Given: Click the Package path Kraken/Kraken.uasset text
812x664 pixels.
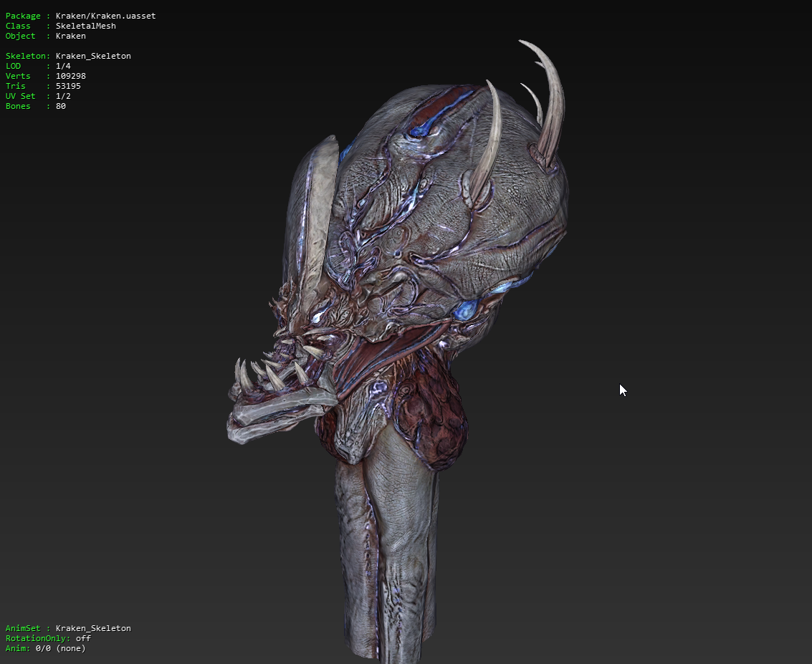Looking at the screenshot, I should coord(105,16).
